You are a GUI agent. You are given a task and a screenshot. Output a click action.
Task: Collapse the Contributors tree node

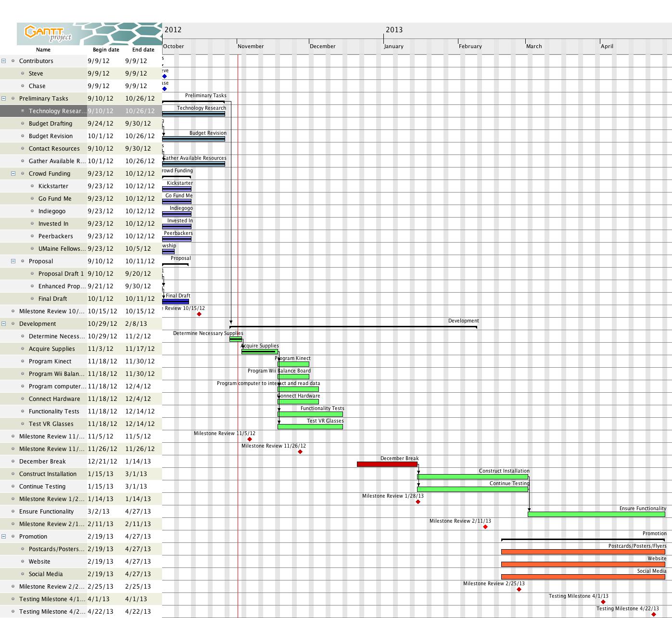pos(4,61)
